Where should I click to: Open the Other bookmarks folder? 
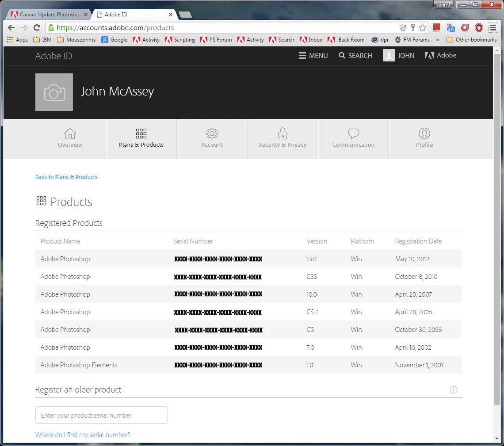pos(472,39)
